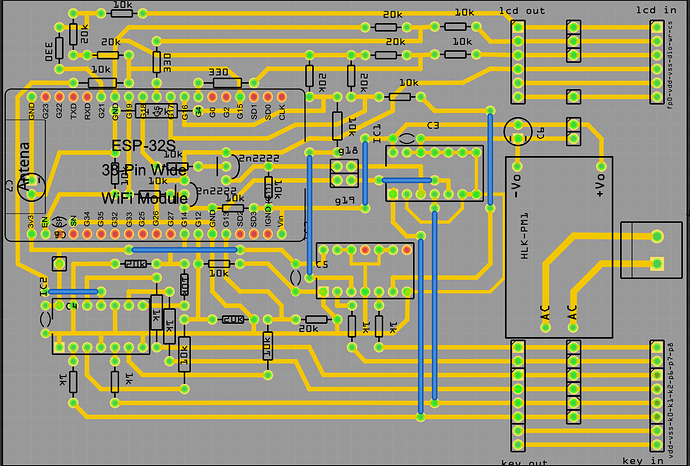Click the "ESP-32S" module title text
Image resolution: width=690 pixels, height=466 pixels.
(143, 146)
